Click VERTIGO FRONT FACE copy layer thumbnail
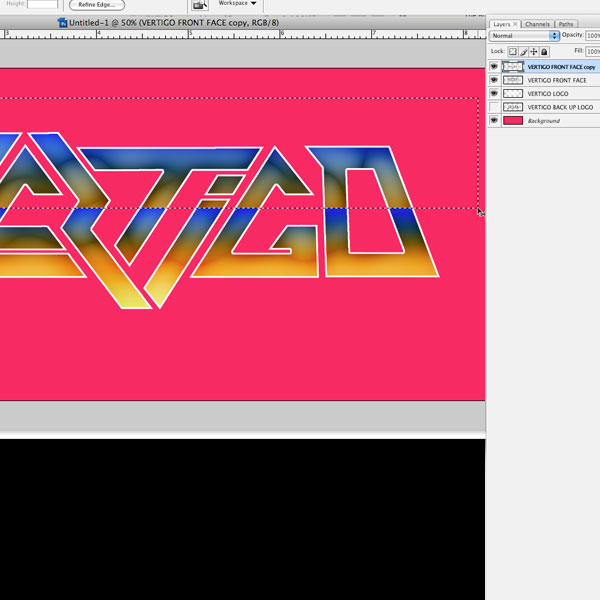The height and width of the screenshot is (600, 600). tap(513, 67)
